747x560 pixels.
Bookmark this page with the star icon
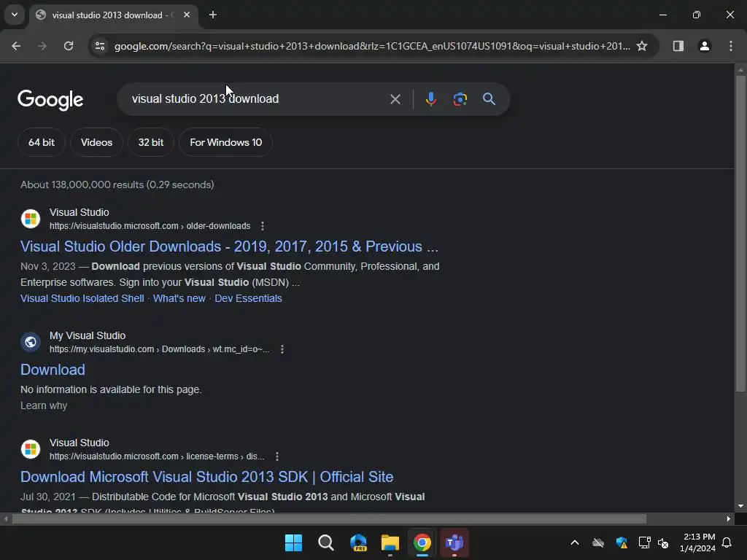642,46
